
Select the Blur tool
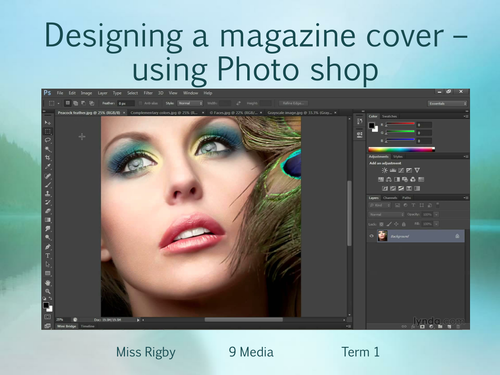[x=48, y=229]
